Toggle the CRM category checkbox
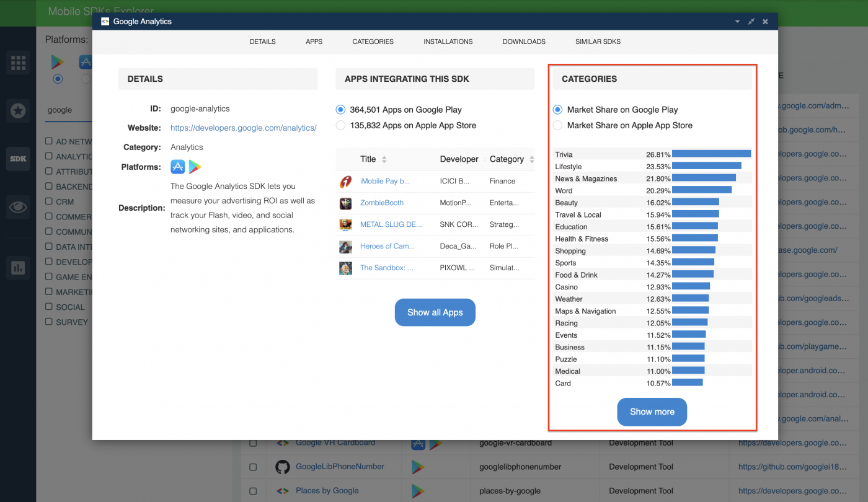The width and height of the screenshot is (868, 502). [49, 201]
